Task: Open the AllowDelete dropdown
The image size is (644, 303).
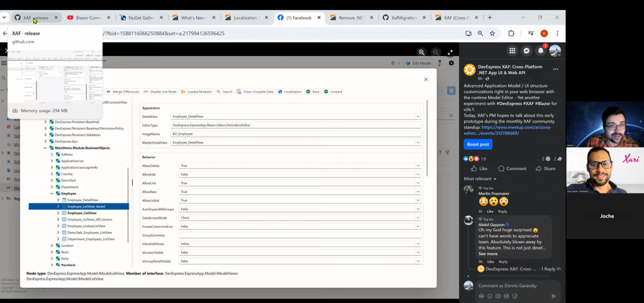Action: (418, 166)
